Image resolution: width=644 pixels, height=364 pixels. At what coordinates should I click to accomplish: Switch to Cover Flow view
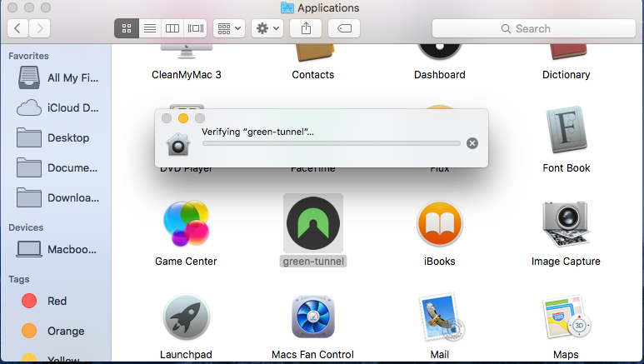click(x=196, y=28)
